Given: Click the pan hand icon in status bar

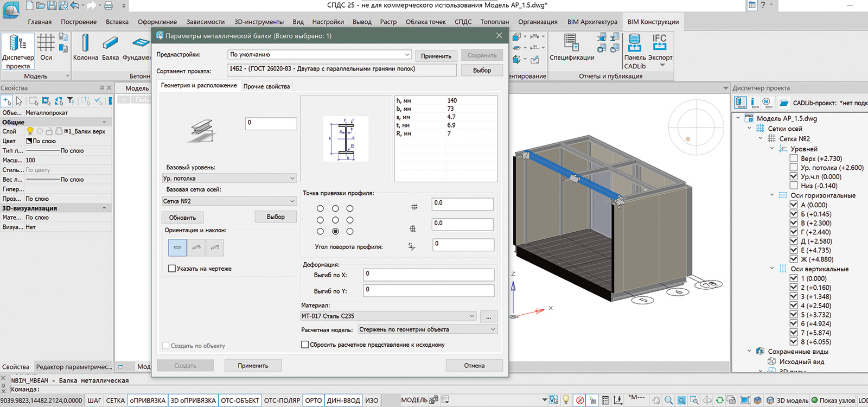Looking at the screenshot, I should tap(656, 400).
